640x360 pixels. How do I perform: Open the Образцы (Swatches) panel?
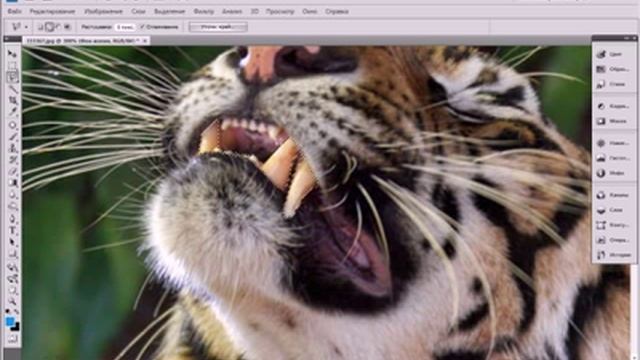pos(613,69)
